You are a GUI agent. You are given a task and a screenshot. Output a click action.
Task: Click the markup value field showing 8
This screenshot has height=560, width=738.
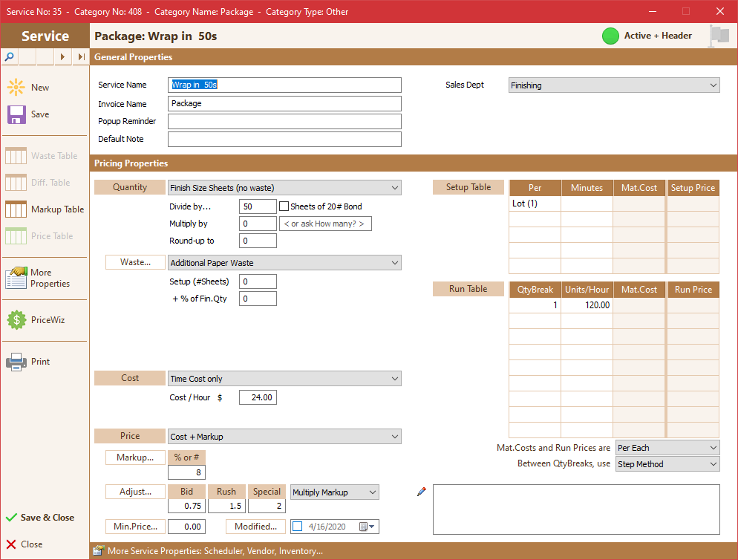point(187,472)
